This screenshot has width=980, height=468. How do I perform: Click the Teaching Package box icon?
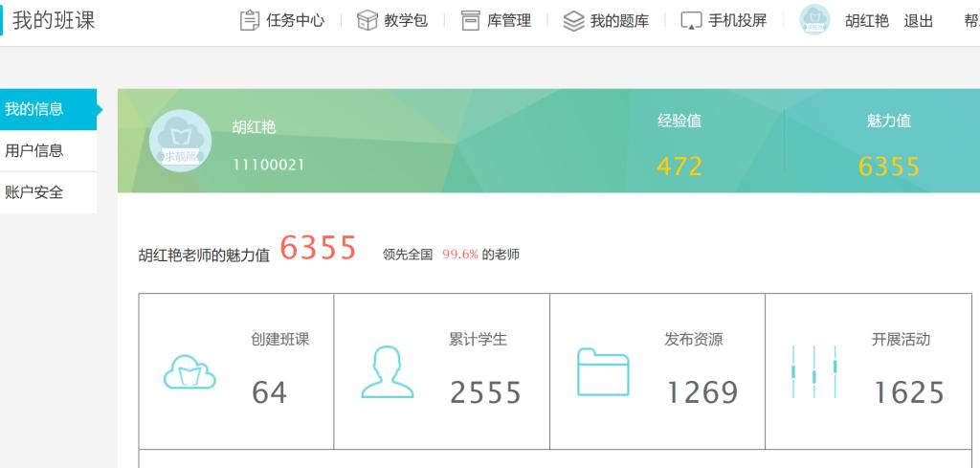367,20
